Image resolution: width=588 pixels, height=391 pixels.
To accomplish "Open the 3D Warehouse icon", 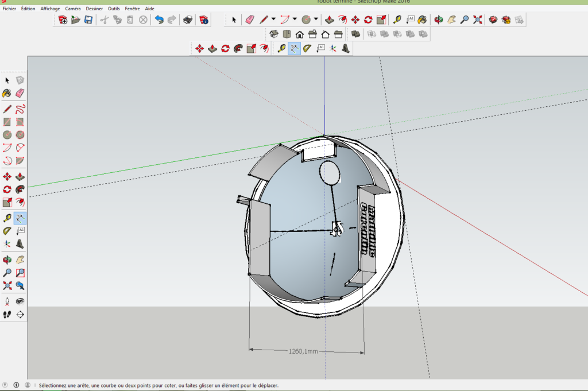I will click(x=493, y=20).
